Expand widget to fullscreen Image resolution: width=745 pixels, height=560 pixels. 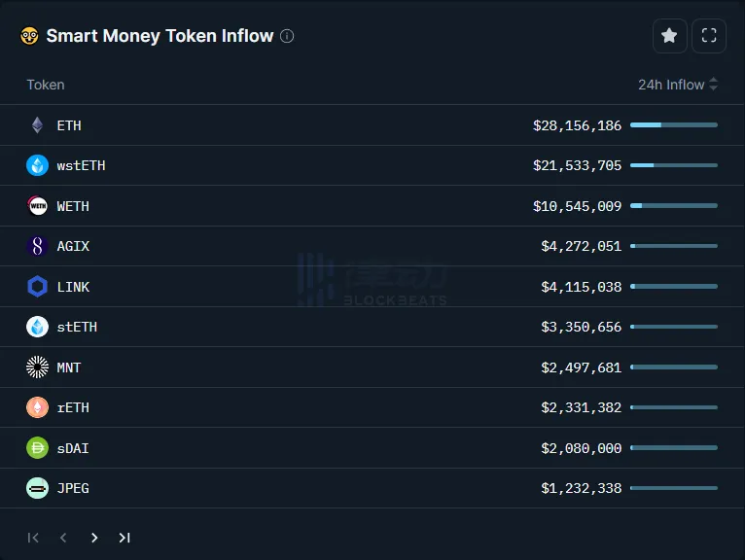click(709, 36)
